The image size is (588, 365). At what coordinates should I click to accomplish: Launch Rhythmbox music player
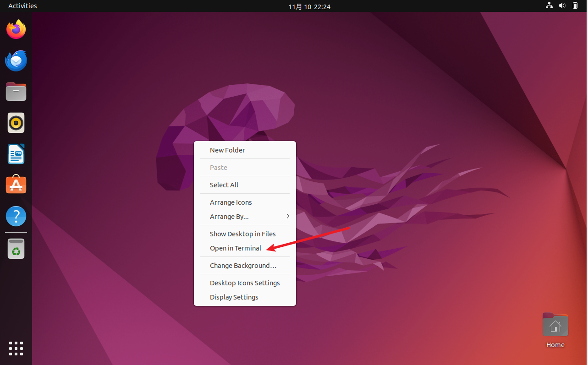[x=16, y=123]
